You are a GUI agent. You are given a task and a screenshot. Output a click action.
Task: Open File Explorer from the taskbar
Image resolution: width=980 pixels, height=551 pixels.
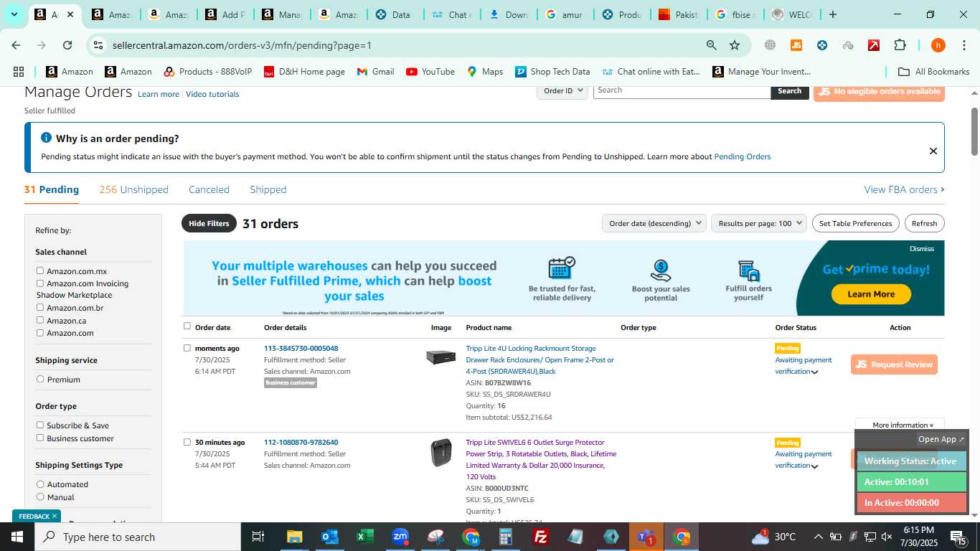tap(294, 537)
